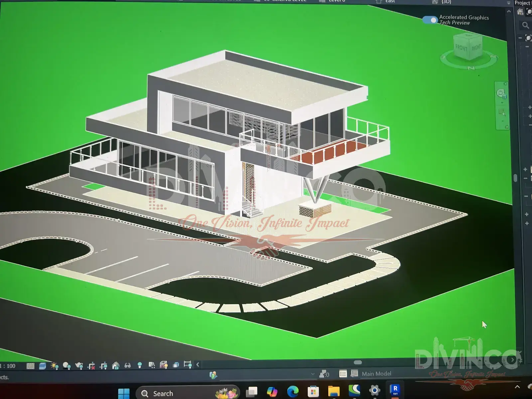Viewport: 532px width, 399px height.
Task: Click the vertical scrollbar up arrow
Action: click(x=509, y=11)
